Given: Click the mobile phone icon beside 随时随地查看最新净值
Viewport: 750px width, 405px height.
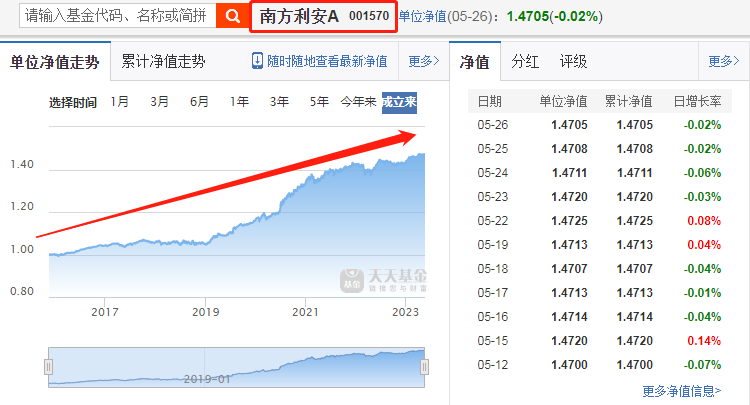Looking at the screenshot, I should point(257,61).
